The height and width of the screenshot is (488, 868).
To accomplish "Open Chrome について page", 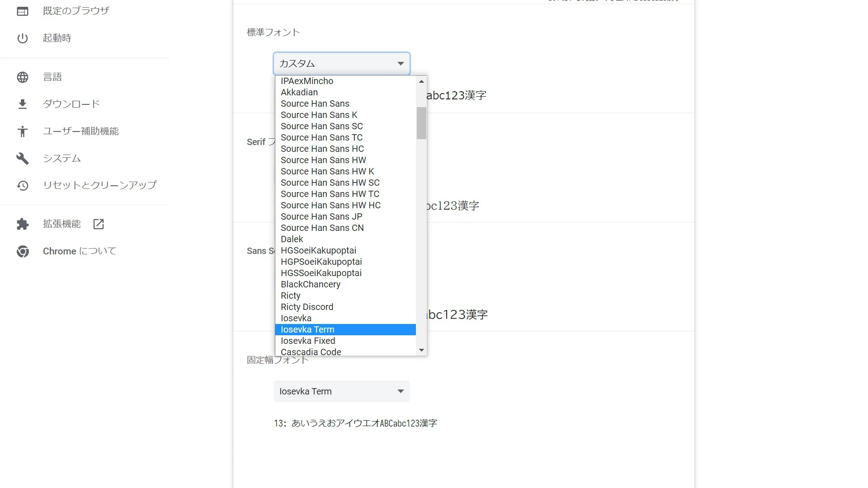I will 80,251.
